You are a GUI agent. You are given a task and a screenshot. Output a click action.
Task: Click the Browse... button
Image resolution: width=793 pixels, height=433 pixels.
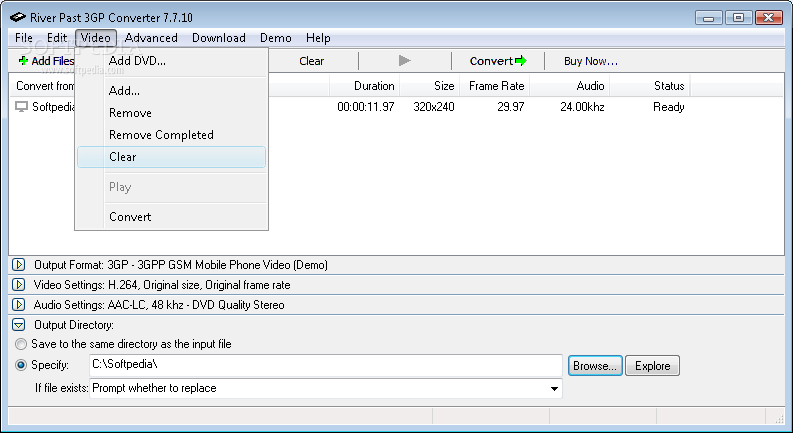coord(595,366)
